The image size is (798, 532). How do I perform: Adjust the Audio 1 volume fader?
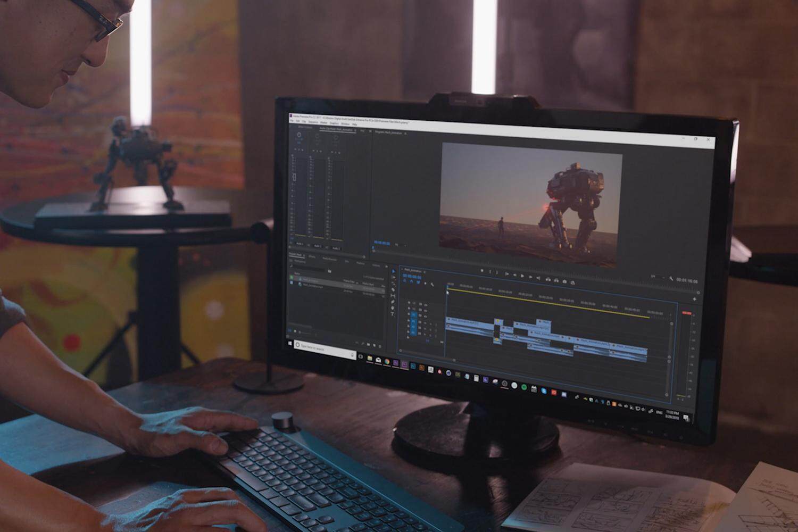pyautogui.click(x=294, y=177)
